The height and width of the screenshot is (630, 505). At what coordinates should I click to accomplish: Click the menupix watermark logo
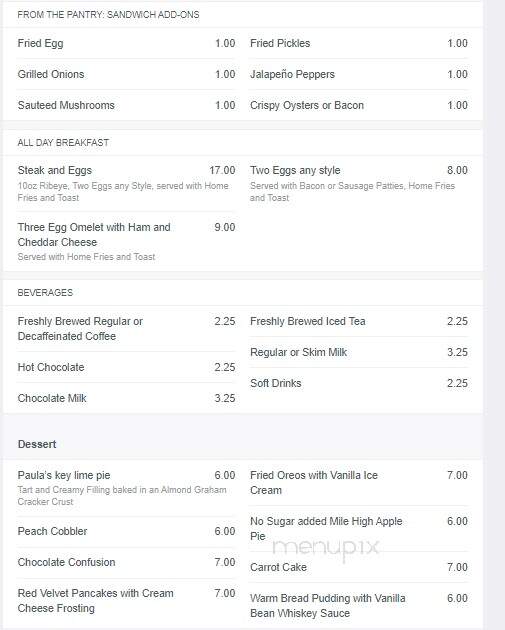tap(326, 549)
